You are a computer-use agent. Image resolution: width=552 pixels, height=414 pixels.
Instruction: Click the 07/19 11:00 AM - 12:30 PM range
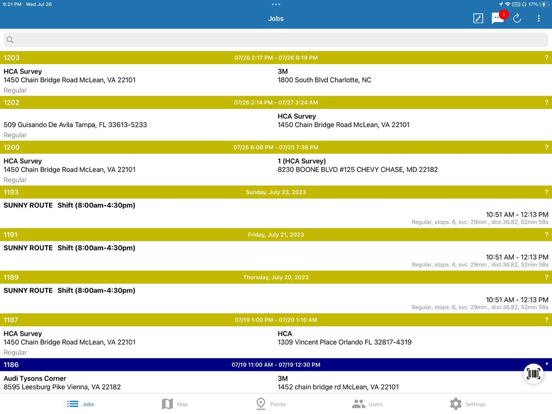tap(276, 365)
